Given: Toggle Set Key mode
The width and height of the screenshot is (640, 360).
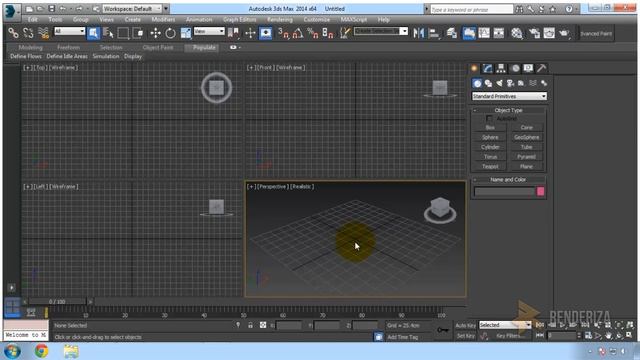Looking at the screenshot, I should pos(465,336).
